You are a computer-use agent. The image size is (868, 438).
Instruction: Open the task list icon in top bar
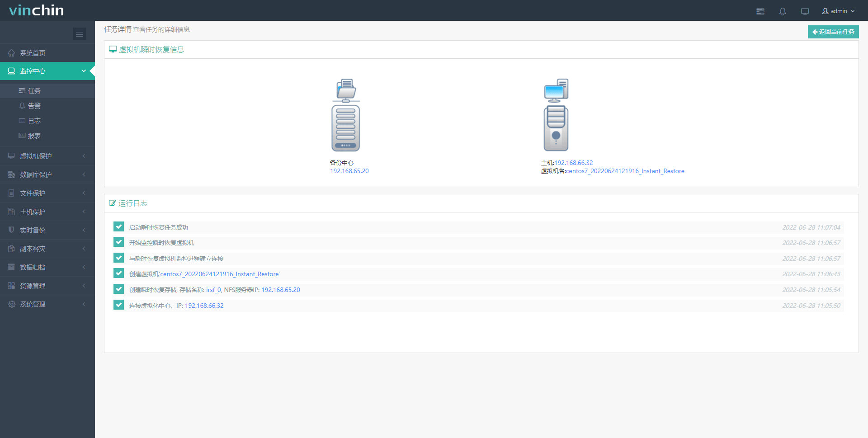(x=760, y=11)
